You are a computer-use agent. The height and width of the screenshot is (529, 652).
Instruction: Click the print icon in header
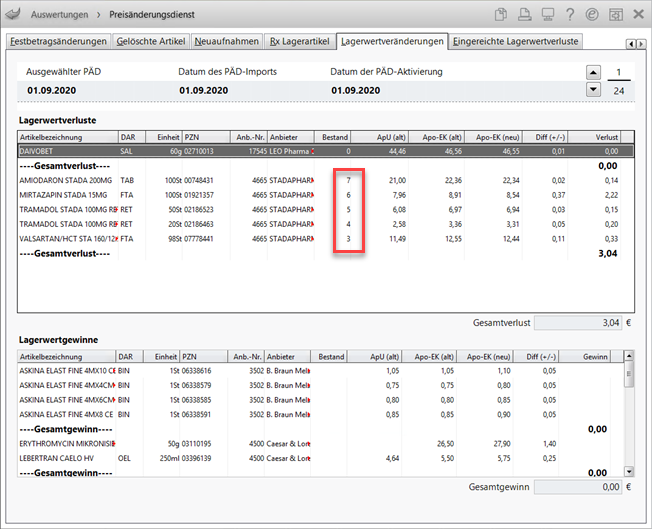[524, 15]
